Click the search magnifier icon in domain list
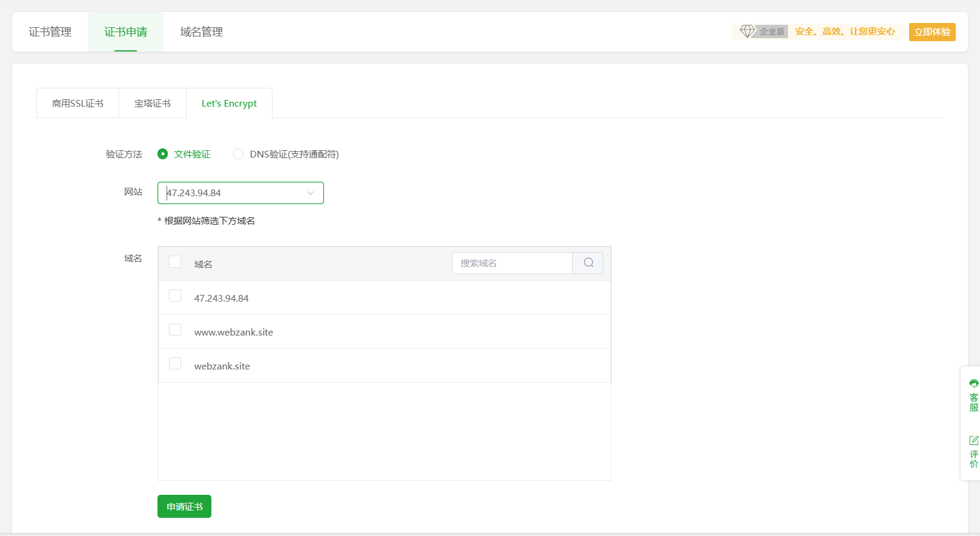Viewport: 980px width, 536px height. point(588,263)
